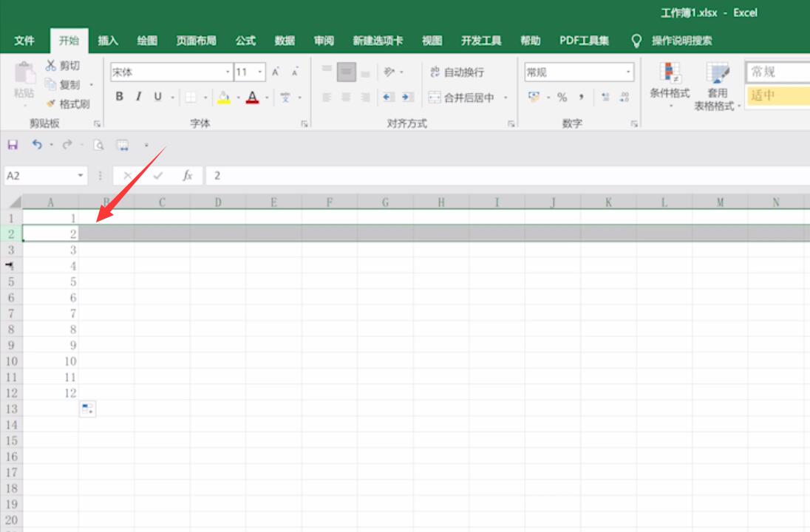Apply percent style (%)

[x=562, y=97]
